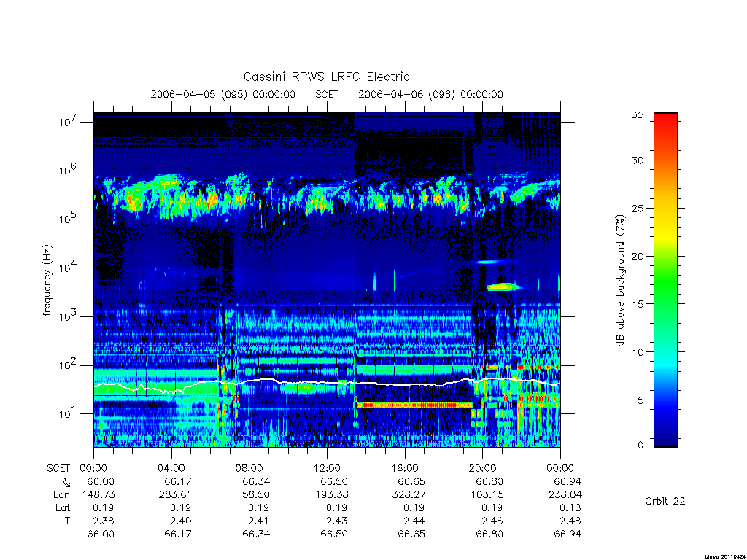Click the 10^2 frequency tick label

(69, 365)
